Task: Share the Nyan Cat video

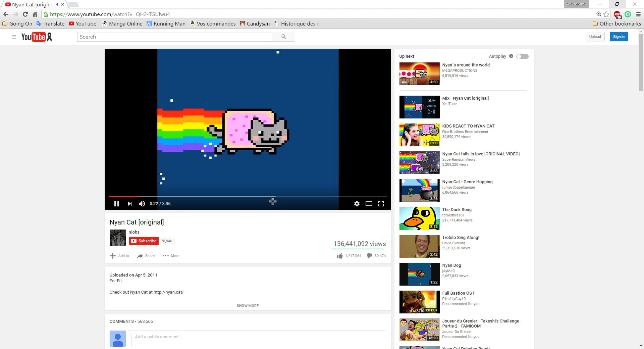Action: click(x=146, y=256)
